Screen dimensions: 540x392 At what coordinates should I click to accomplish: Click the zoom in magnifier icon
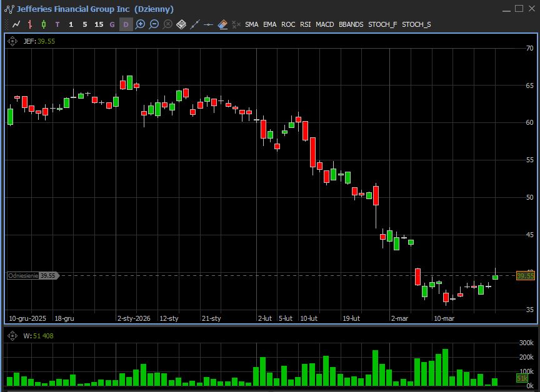[x=140, y=24]
